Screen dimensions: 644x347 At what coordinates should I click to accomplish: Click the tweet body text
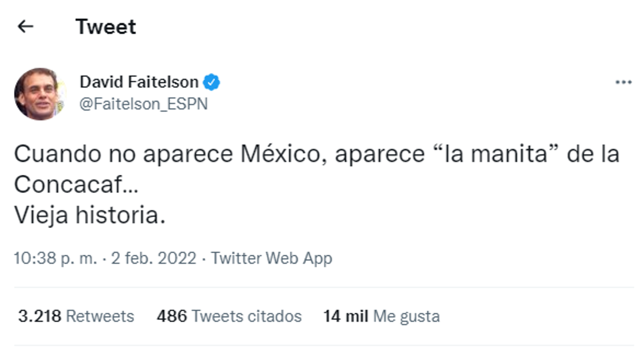pos(215,154)
